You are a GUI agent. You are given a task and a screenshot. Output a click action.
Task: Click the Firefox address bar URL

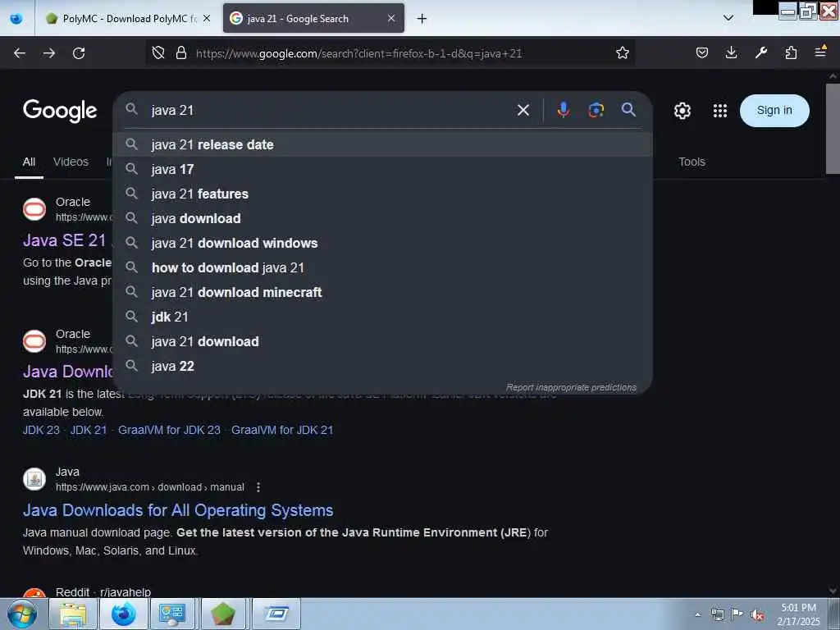(x=359, y=53)
